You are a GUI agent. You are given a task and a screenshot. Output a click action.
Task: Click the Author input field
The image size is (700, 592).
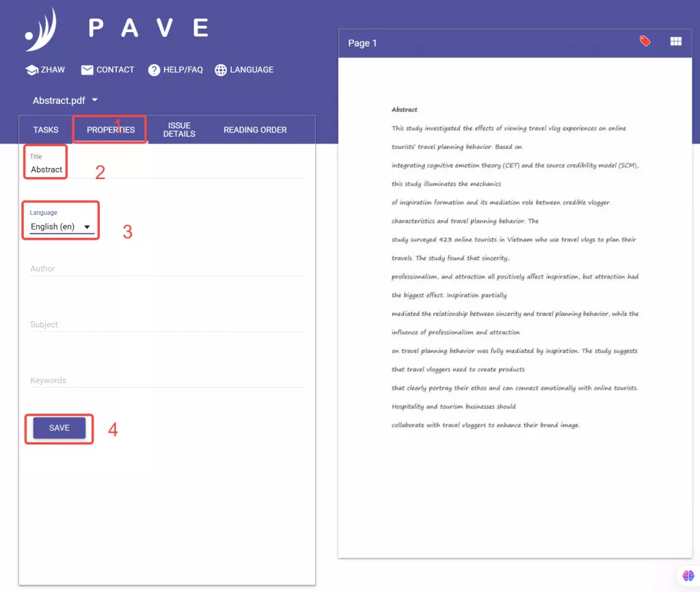point(167,269)
